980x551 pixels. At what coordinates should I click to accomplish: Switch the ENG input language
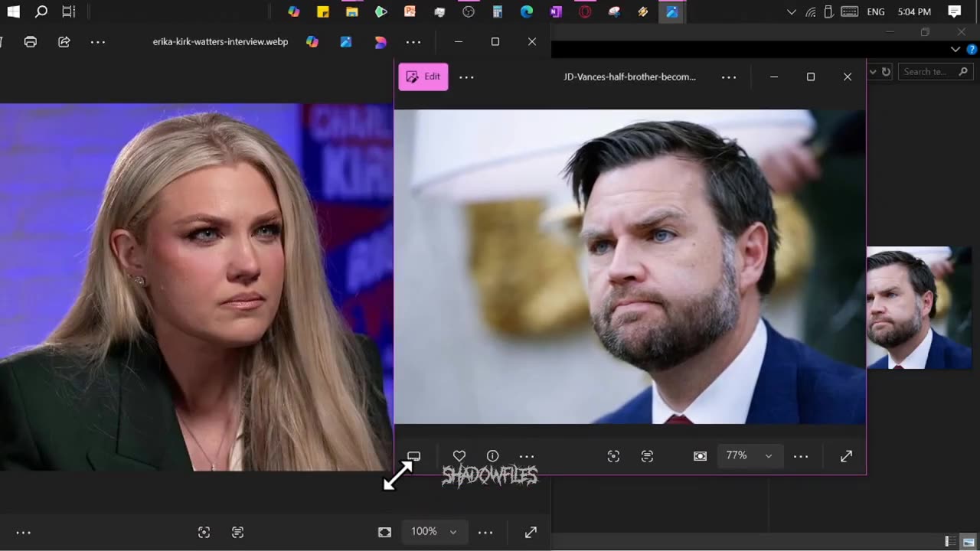(876, 11)
